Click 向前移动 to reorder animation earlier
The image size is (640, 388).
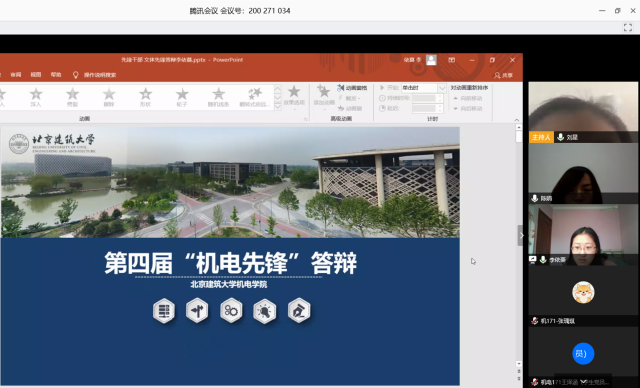[x=468, y=98]
